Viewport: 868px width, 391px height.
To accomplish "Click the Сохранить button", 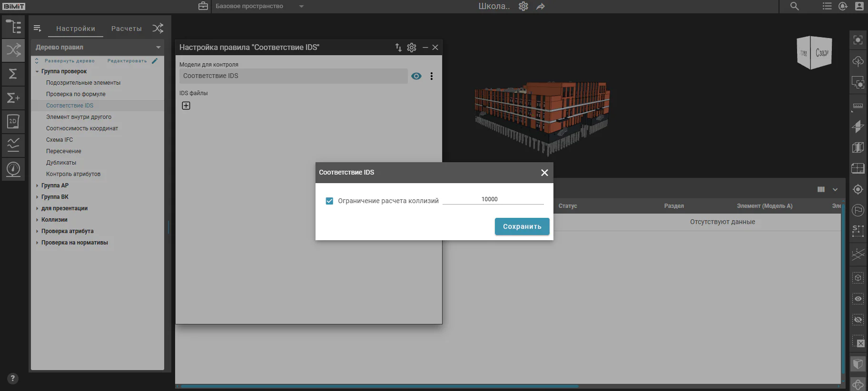I will tap(522, 226).
